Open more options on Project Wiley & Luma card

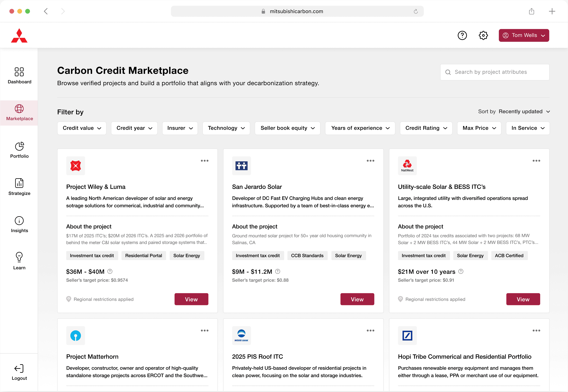pos(204,161)
